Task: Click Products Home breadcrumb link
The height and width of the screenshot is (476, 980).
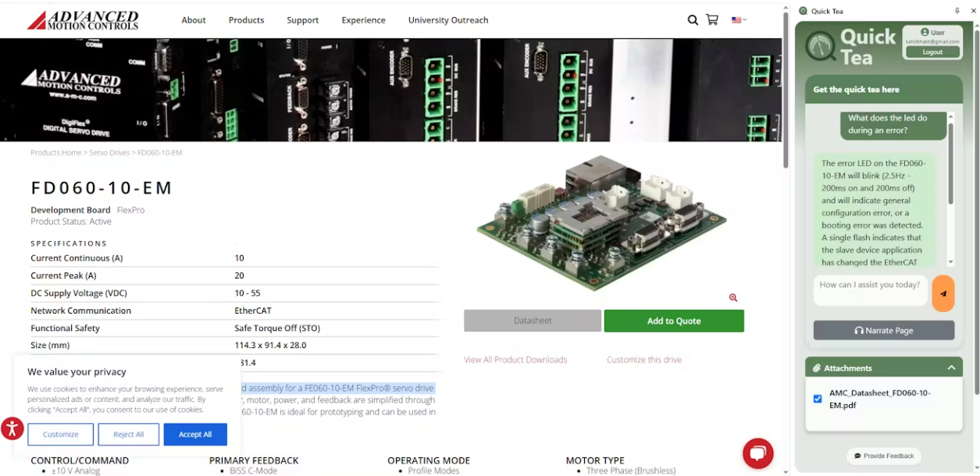Action: pyautogui.click(x=55, y=153)
